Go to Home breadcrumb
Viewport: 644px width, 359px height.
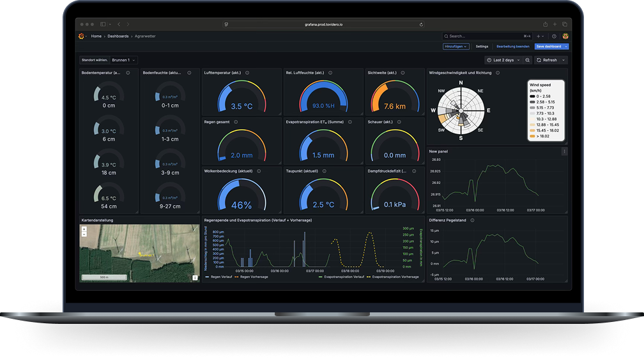[96, 36]
